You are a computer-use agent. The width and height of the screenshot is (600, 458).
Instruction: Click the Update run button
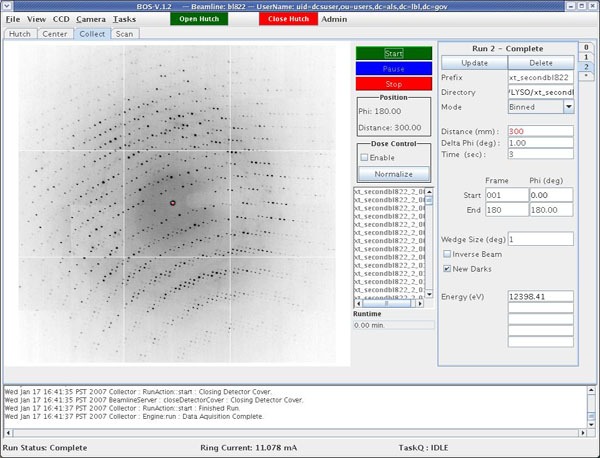[x=474, y=62]
